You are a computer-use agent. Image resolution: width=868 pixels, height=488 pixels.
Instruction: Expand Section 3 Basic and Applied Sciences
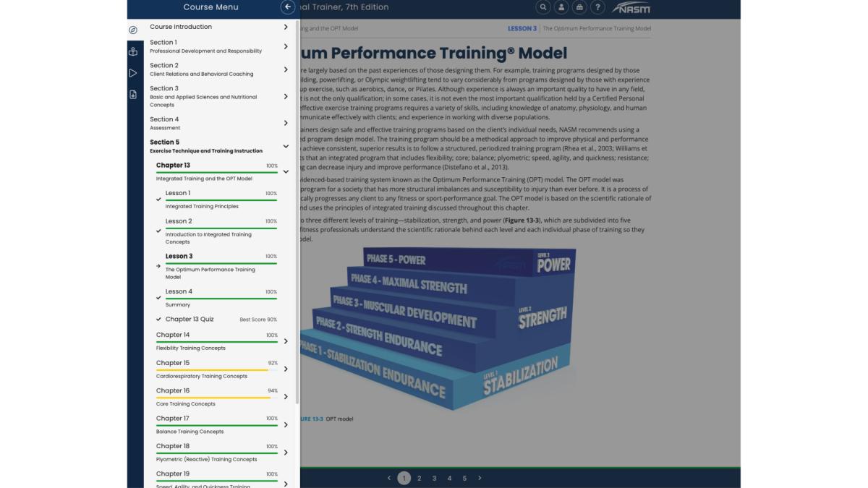(286, 96)
